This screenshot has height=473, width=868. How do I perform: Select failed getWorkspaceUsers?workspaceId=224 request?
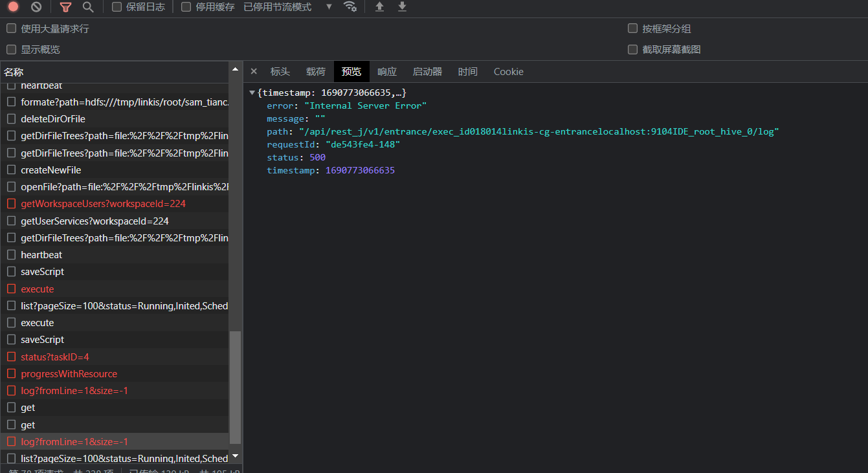(115, 204)
